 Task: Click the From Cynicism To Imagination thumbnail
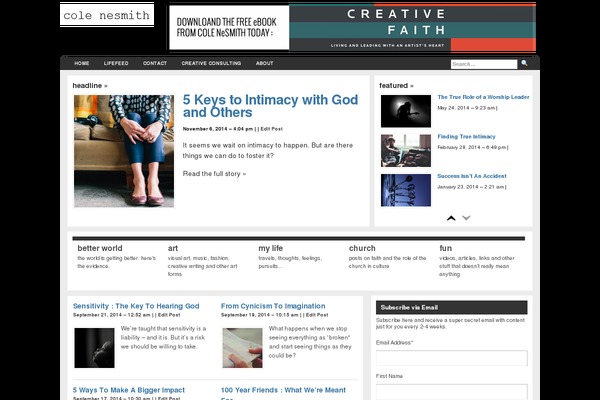coord(243,348)
